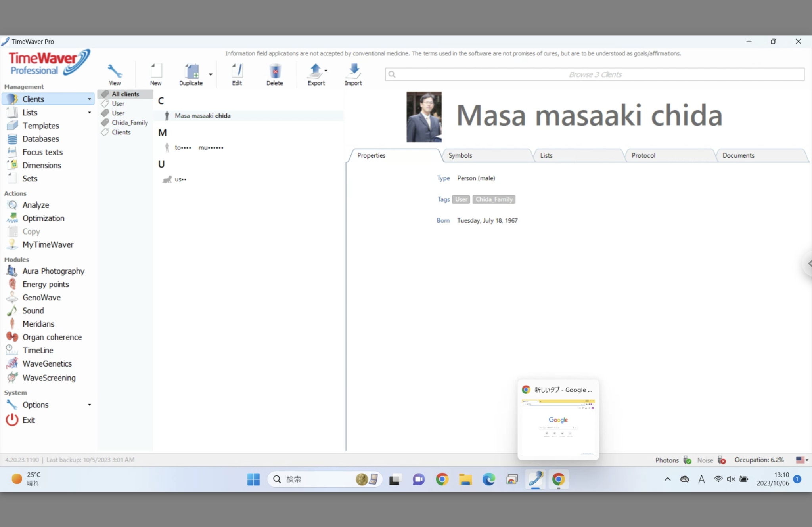Click the Browse 3 Clients search field
812x527 pixels.
click(x=595, y=74)
